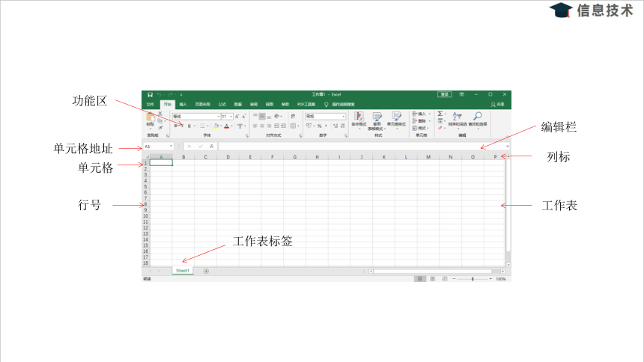
Task: Click the Save icon in Excel title bar
Action: click(x=151, y=95)
